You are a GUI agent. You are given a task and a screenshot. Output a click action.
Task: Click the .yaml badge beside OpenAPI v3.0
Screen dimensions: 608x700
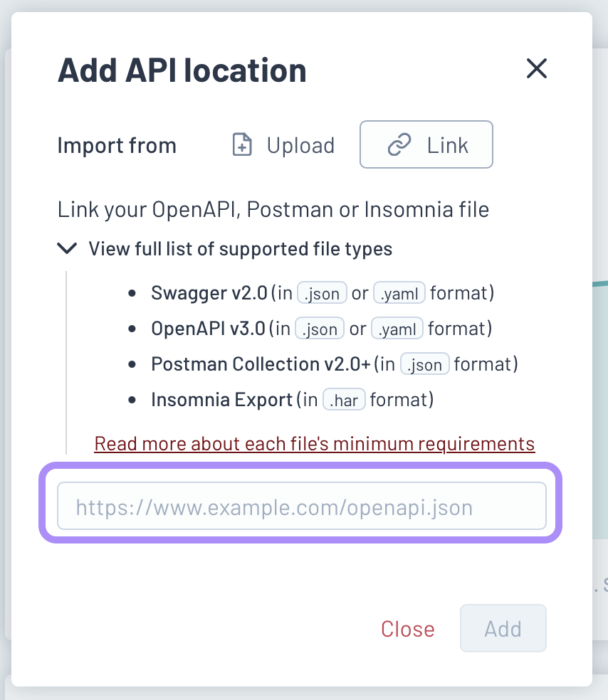(397, 329)
